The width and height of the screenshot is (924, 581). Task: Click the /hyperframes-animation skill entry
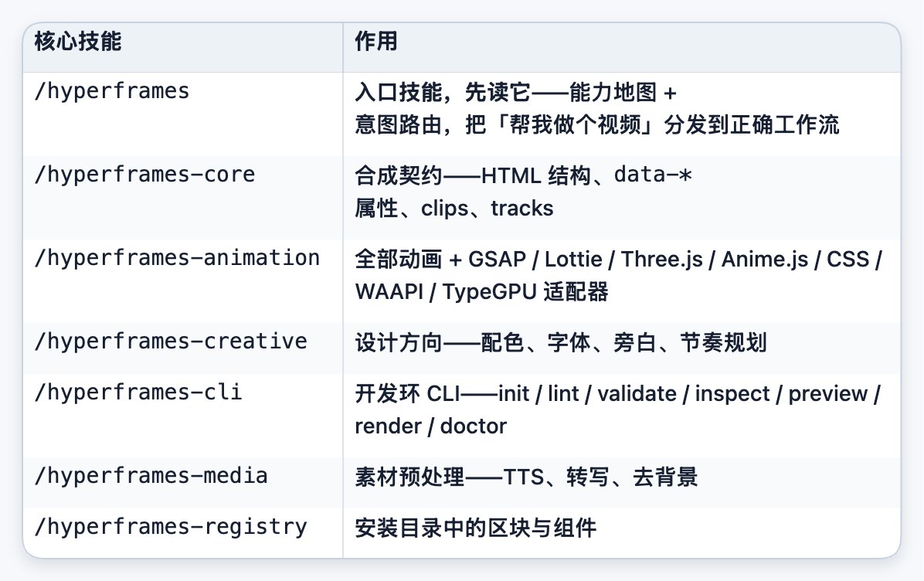tap(177, 258)
